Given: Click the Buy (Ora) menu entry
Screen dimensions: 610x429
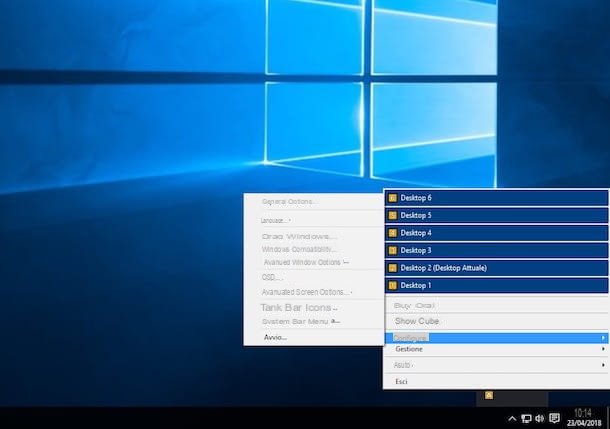Looking at the screenshot, I should (496, 306).
